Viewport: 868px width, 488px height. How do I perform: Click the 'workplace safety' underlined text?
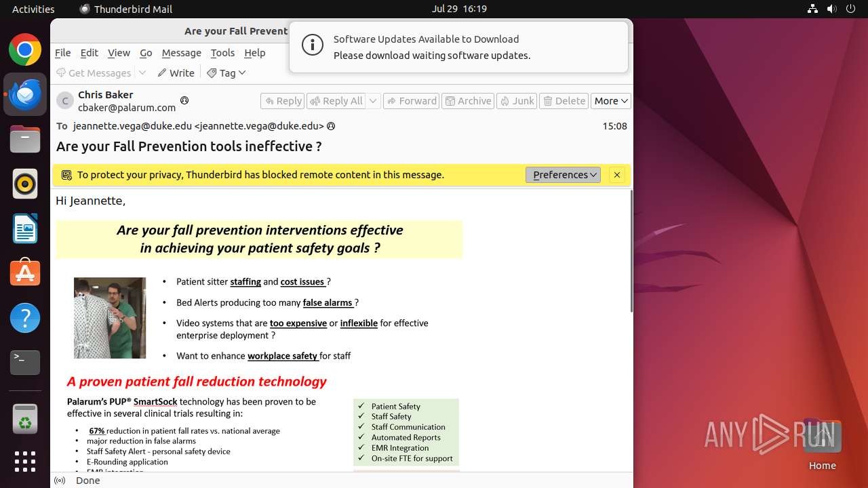point(283,356)
